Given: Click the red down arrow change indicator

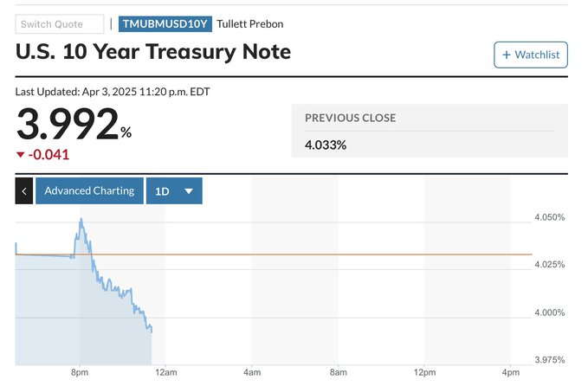Looking at the screenshot, I should click(x=21, y=155).
